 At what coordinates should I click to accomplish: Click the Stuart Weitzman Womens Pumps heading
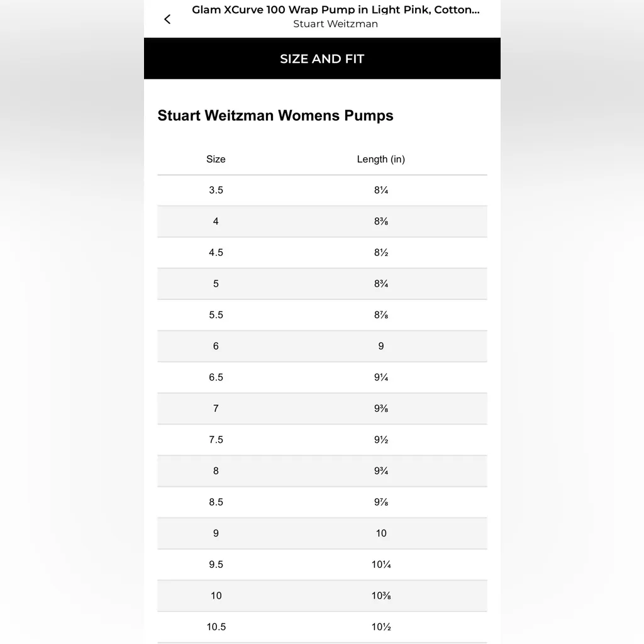tap(275, 116)
